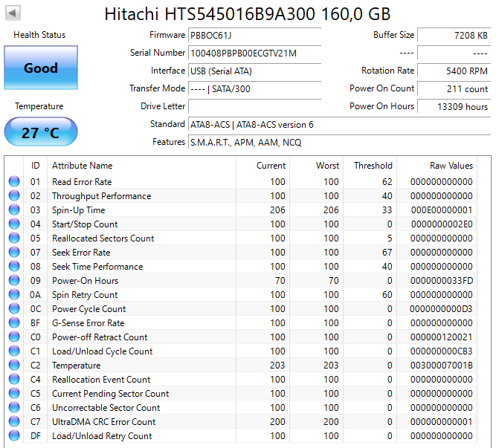Click status orb for Spin-Up Time

coord(14,210)
